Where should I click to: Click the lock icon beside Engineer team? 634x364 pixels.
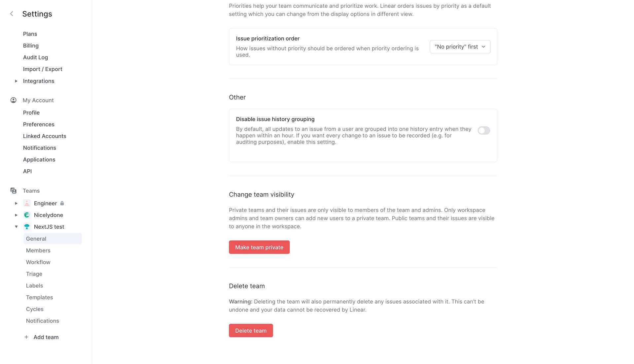point(62,203)
